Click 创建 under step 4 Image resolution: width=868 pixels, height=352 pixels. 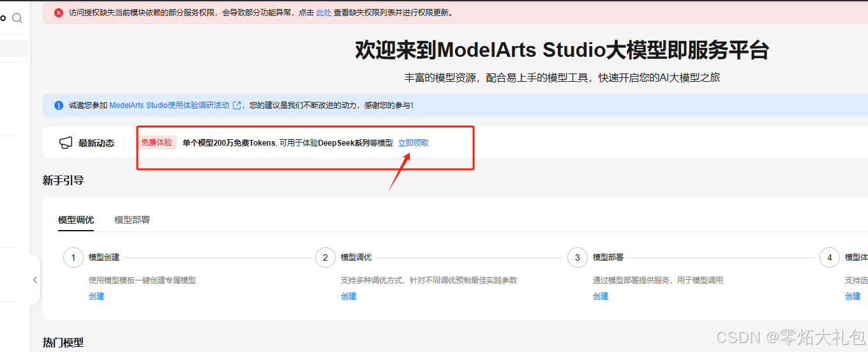[x=853, y=296]
